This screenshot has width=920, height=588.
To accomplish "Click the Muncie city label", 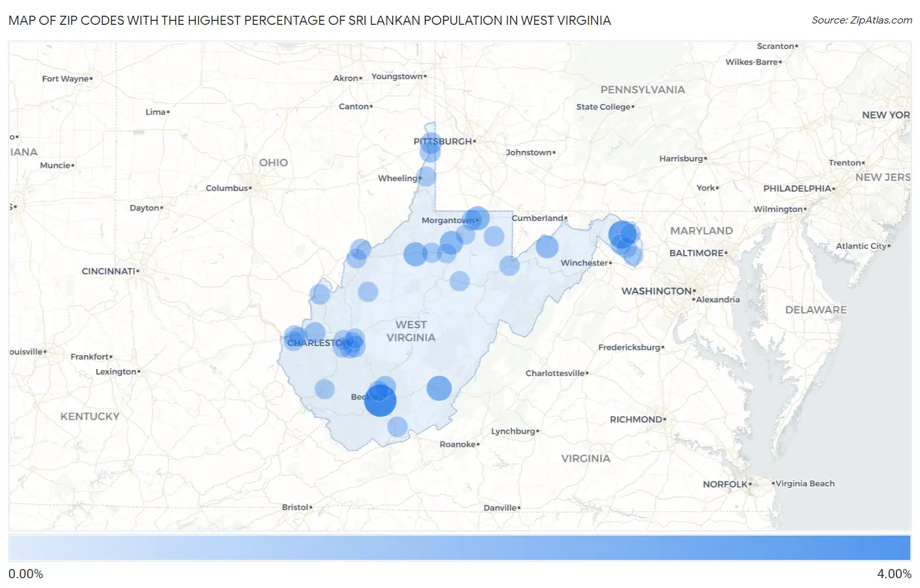I will point(55,165).
